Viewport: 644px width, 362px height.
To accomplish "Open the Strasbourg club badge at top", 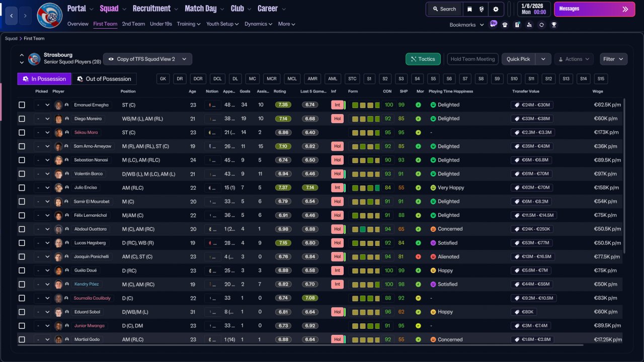I will [x=50, y=16].
